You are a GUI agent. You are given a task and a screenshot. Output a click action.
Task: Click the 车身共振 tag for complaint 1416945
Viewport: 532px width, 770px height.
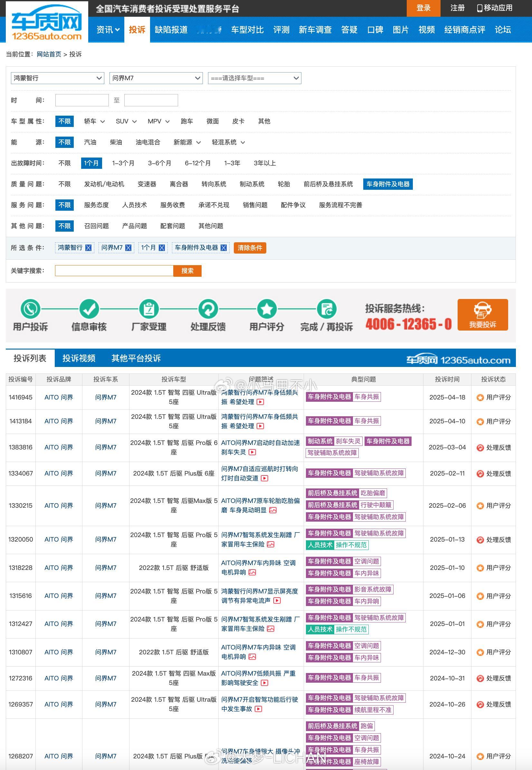367,397
